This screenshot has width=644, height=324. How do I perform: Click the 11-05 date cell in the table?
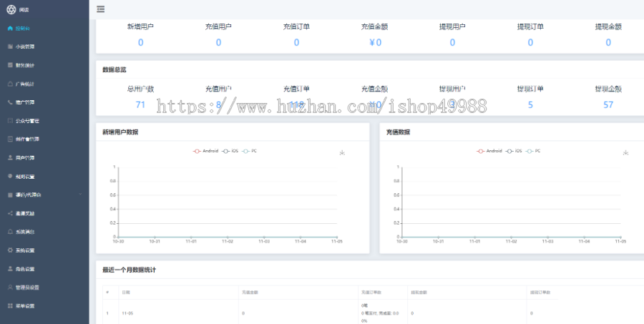(x=127, y=313)
